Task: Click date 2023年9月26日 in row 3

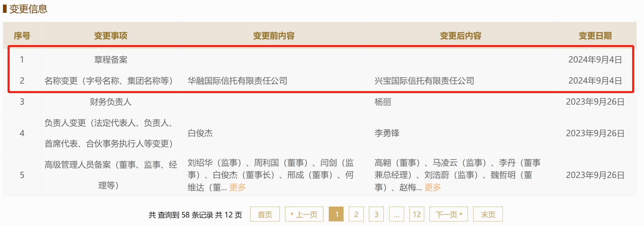Action: pos(595,102)
